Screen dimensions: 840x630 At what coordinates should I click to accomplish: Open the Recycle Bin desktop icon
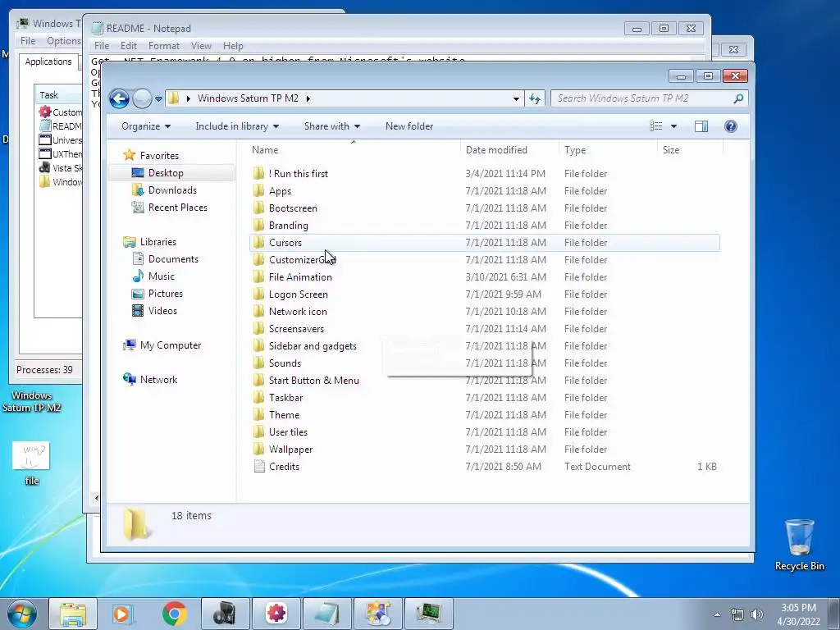799,545
